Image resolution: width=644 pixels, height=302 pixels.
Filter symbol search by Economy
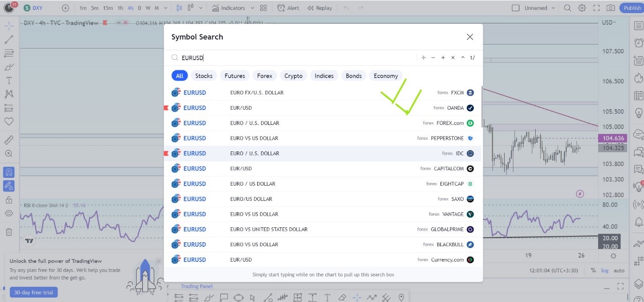point(386,76)
